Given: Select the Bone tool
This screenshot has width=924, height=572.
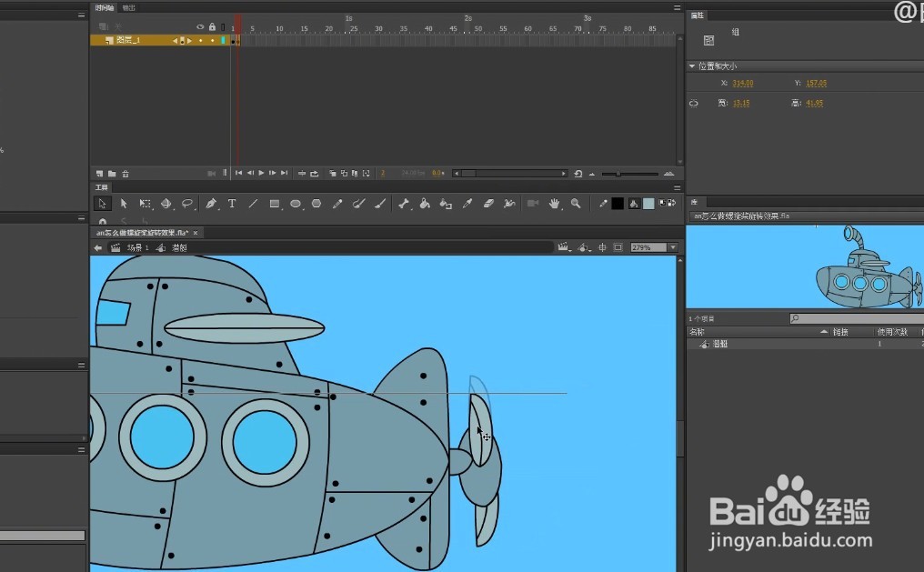Looking at the screenshot, I should coord(404,203).
